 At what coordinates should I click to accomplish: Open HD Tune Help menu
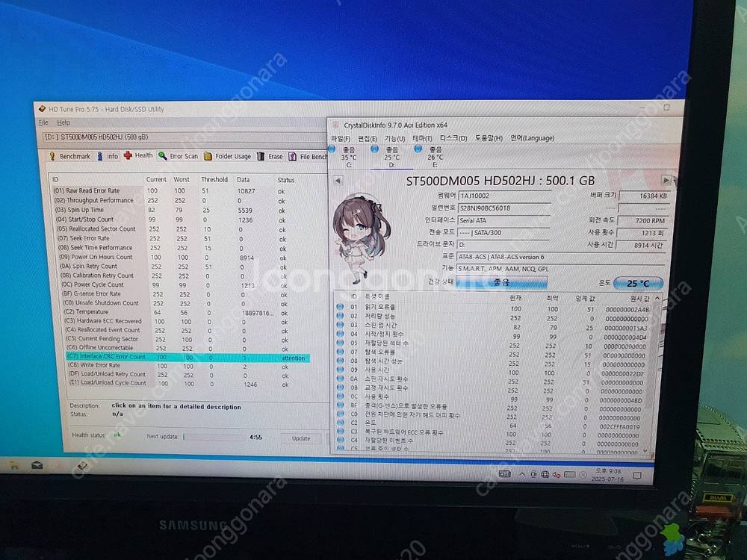pos(63,122)
